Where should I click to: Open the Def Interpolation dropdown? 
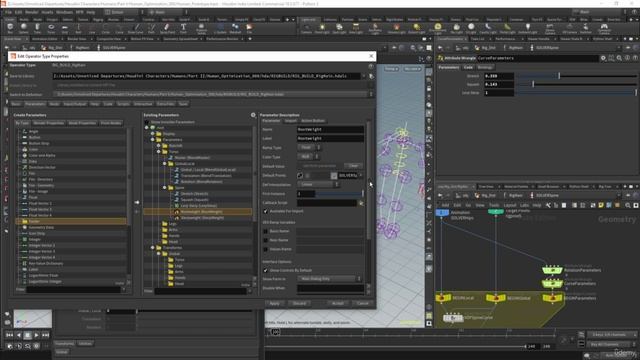pos(318,184)
